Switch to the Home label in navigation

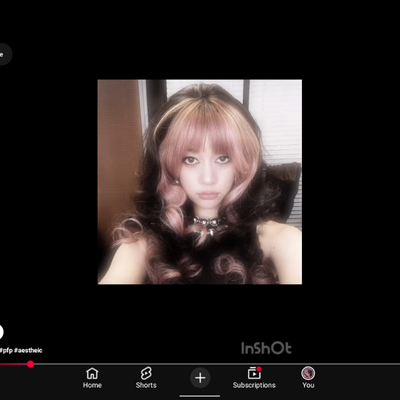point(92,385)
